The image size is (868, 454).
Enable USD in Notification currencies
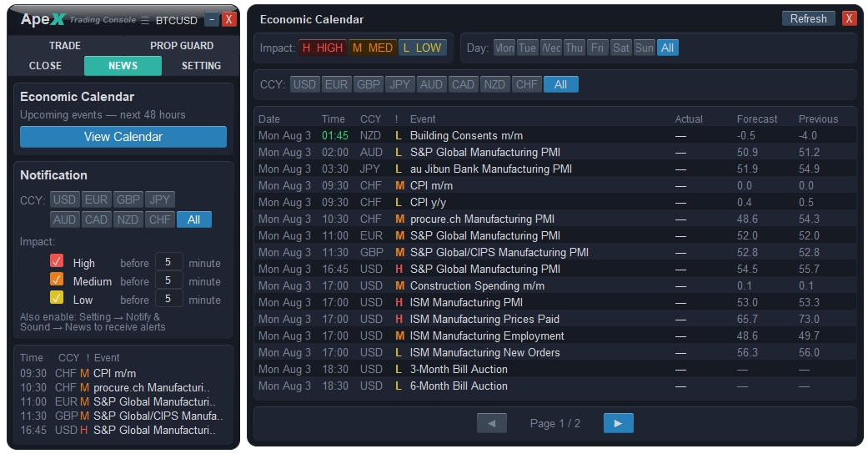tap(65, 199)
